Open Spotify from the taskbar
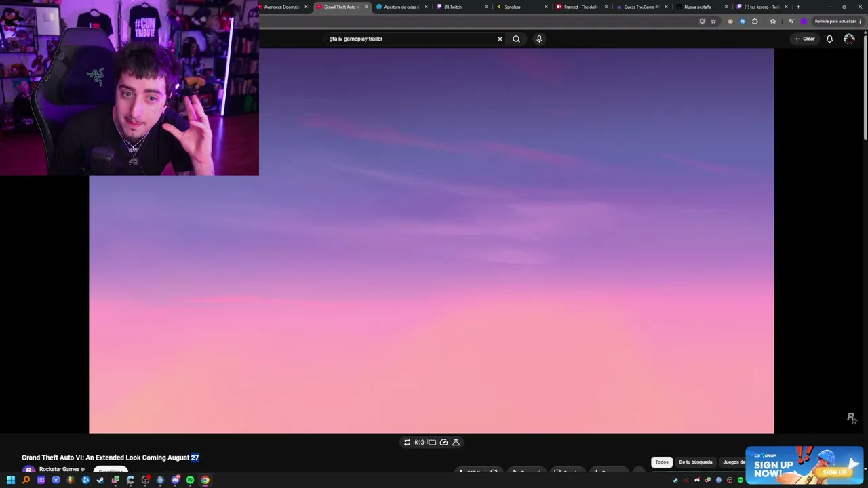The image size is (868, 488). 190,480
